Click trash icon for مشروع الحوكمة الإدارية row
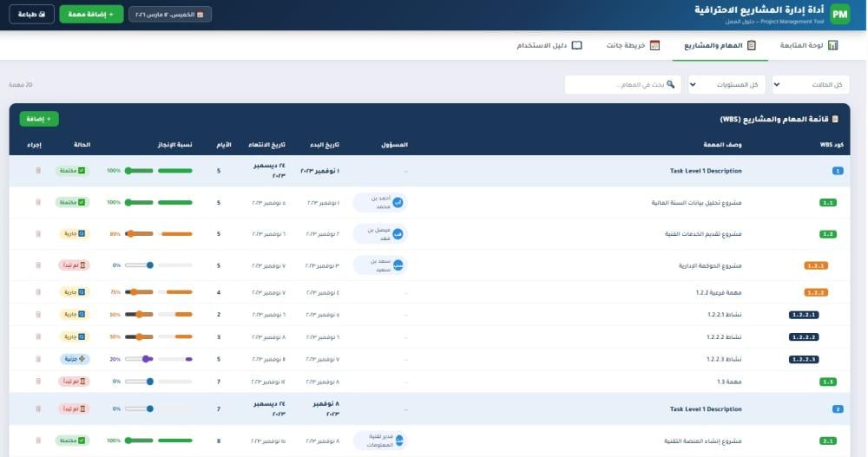The width and height of the screenshot is (868, 457). point(38,265)
